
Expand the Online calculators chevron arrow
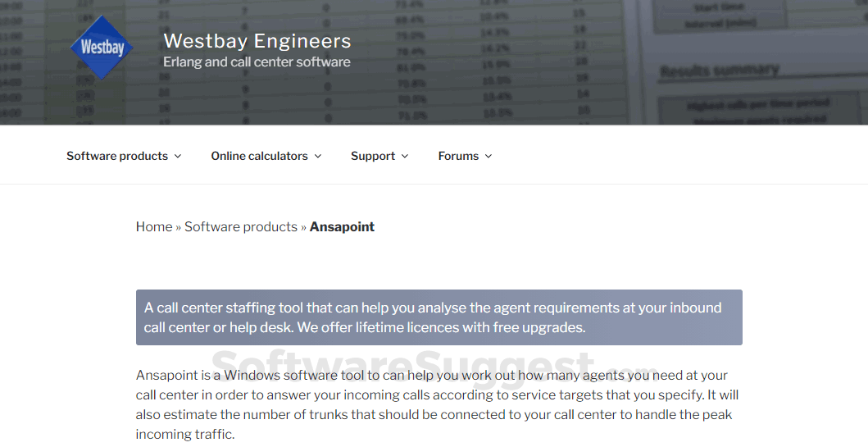318,157
